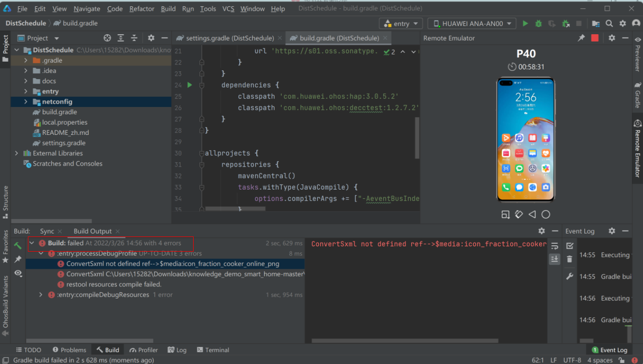Open the VCS menu
The image size is (643, 364).
click(228, 9)
